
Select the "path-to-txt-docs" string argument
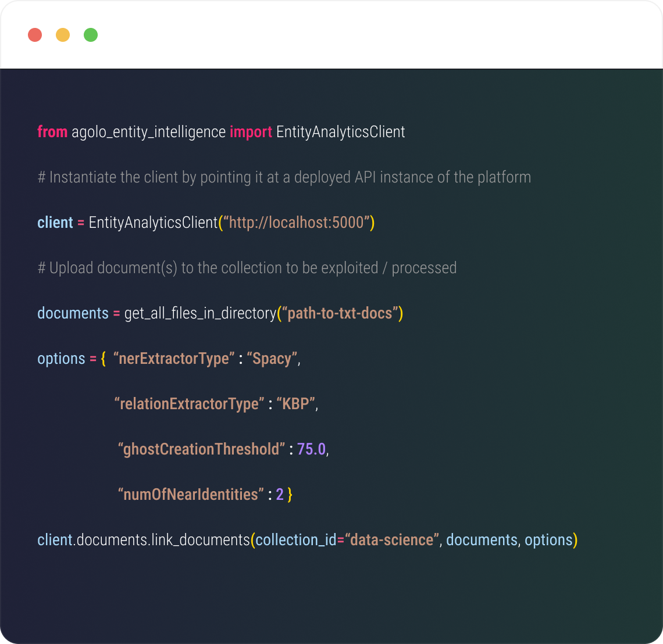tap(340, 313)
